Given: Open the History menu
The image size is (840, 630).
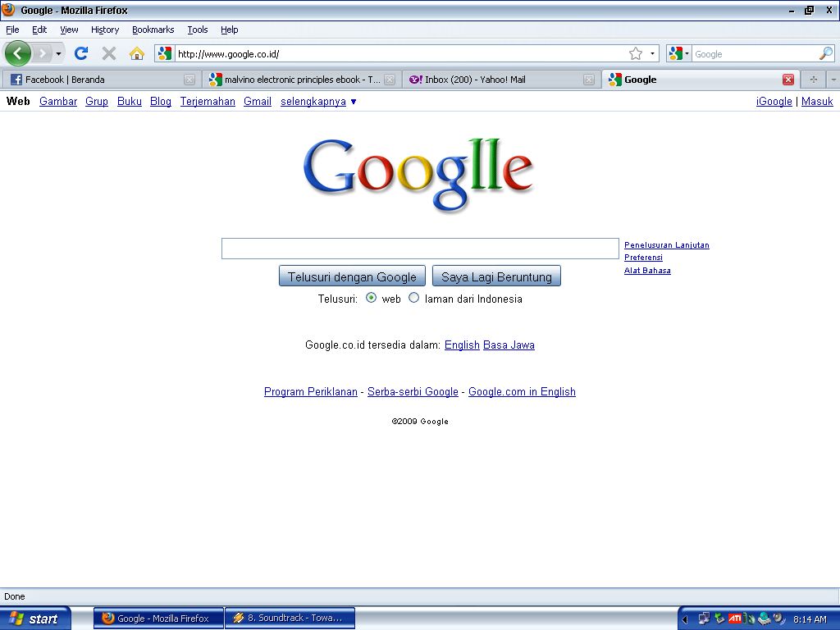Looking at the screenshot, I should click(105, 30).
